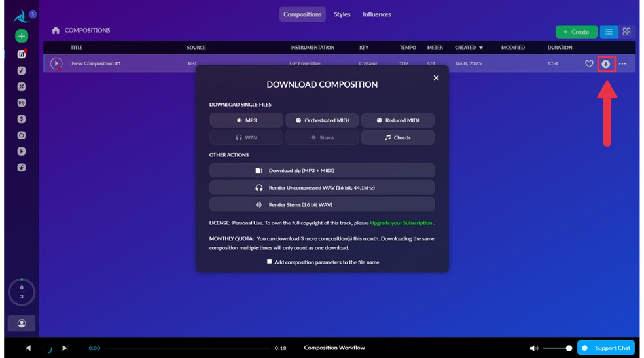644x358 pixels.
Task: Open the user account profile icon
Action: 22,323
